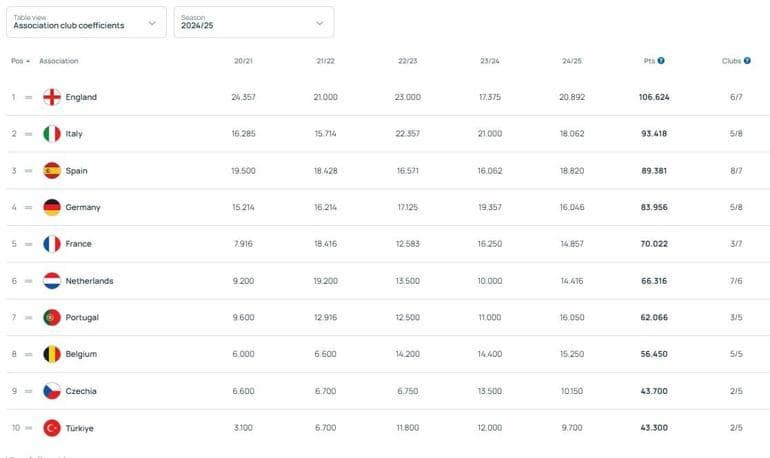Click the Association column header
The height and width of the screenshot is (458, 770).
59,61
